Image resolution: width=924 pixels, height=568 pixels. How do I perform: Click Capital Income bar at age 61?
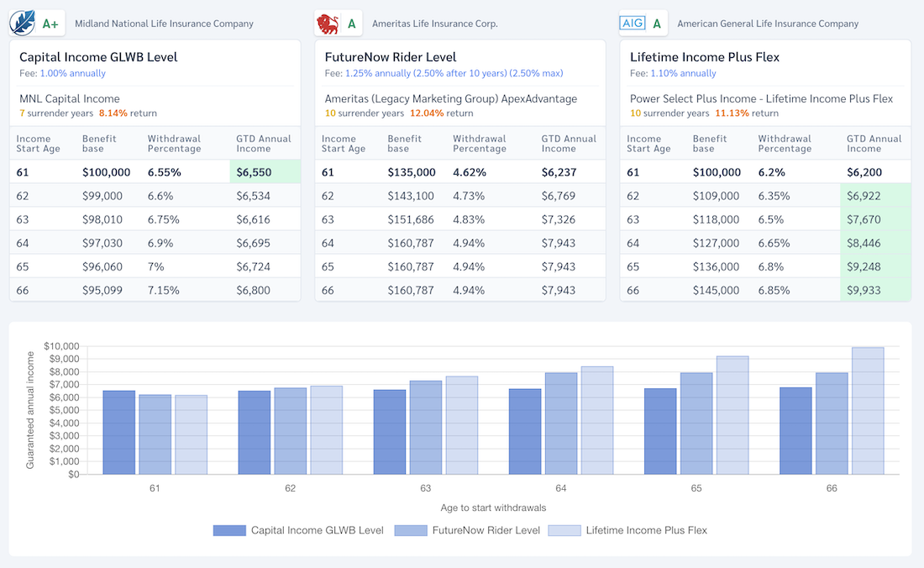119,432
